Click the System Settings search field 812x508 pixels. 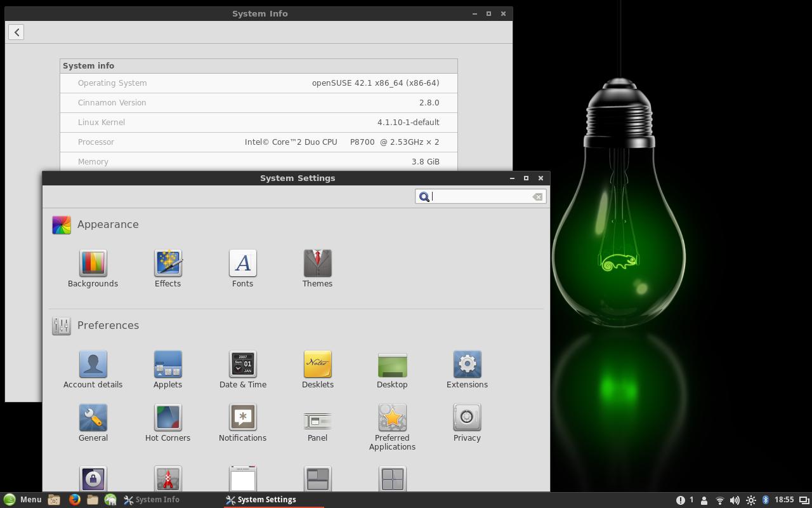point(480,197)
